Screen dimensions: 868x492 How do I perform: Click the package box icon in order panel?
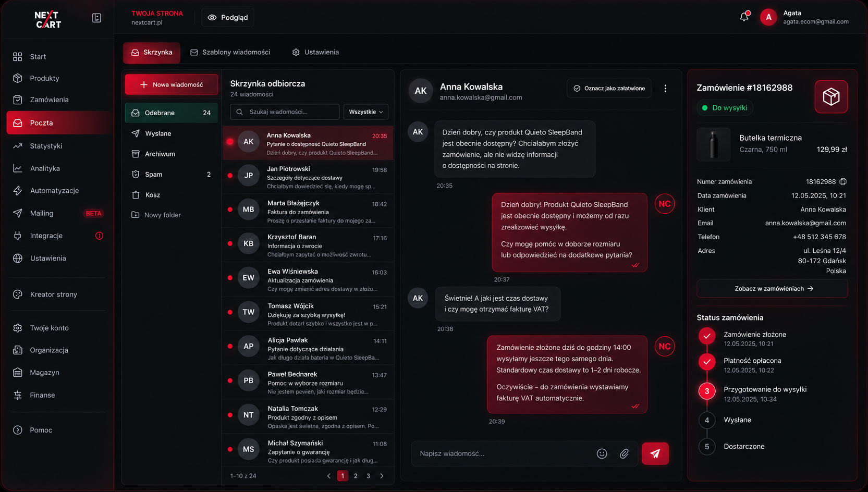831,96
